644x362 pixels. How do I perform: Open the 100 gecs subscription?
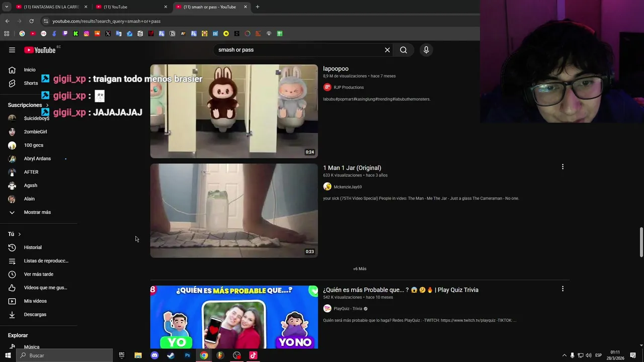[33, 145]
